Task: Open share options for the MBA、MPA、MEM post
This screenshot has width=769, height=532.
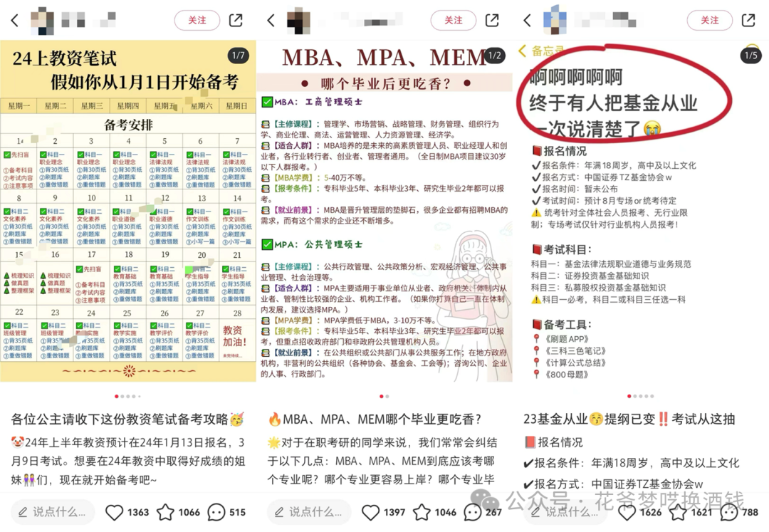Action: coord(492,20)
